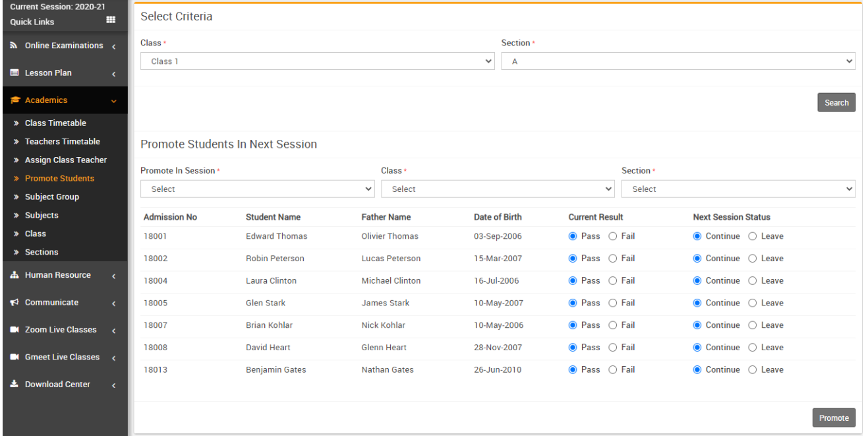Open the Promote In Session dropdown
The width and height of the screenshot is (868, 436).
click(x=257, y=189)
